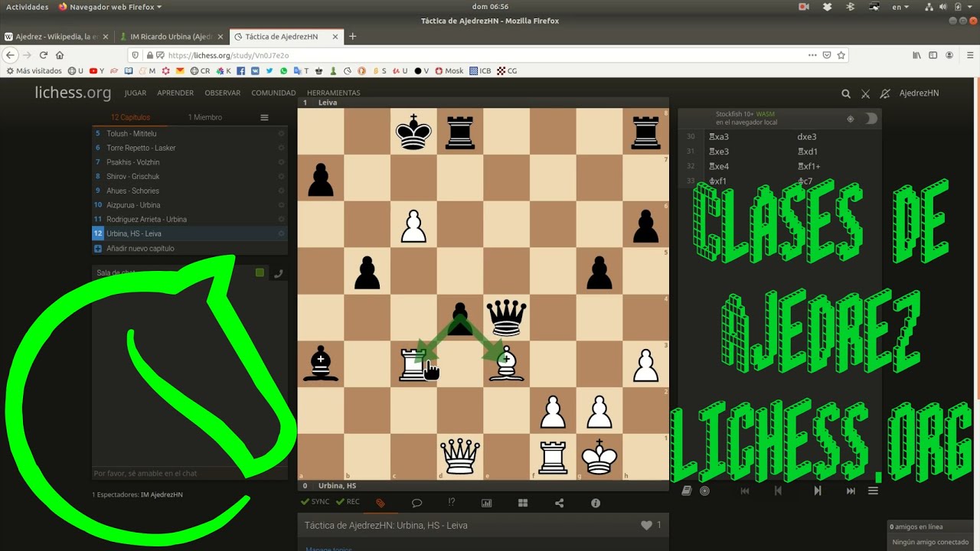Open the move glyphs annotation tab
980x551 pixels.
click(x=452, y=502)
